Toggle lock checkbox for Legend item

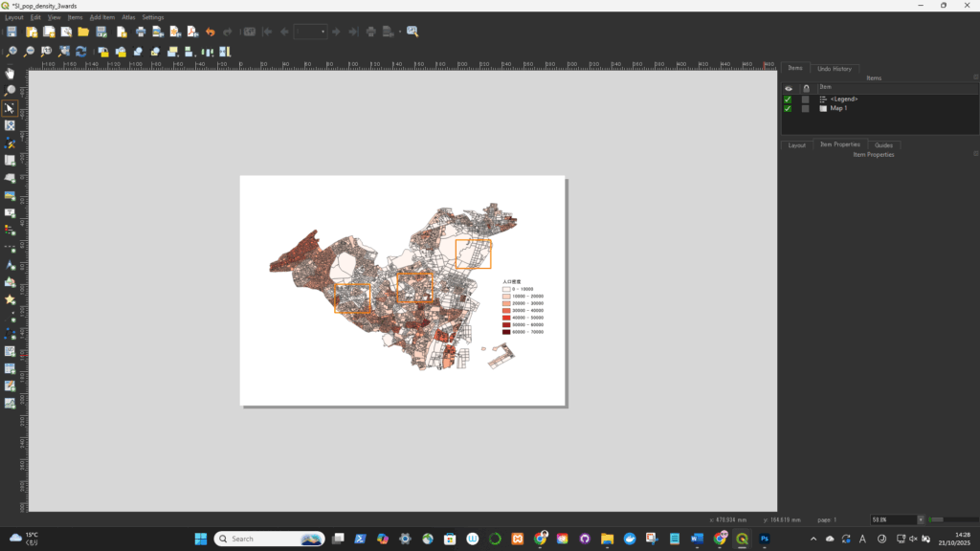[x=805, y=99]
